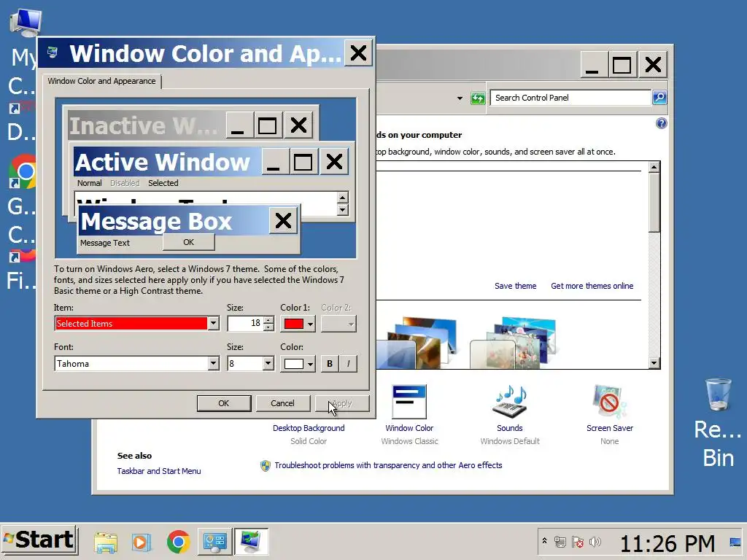Click the Sounds label link
The height and width of the screenshot is (560, 747).
tap(510, 428)
